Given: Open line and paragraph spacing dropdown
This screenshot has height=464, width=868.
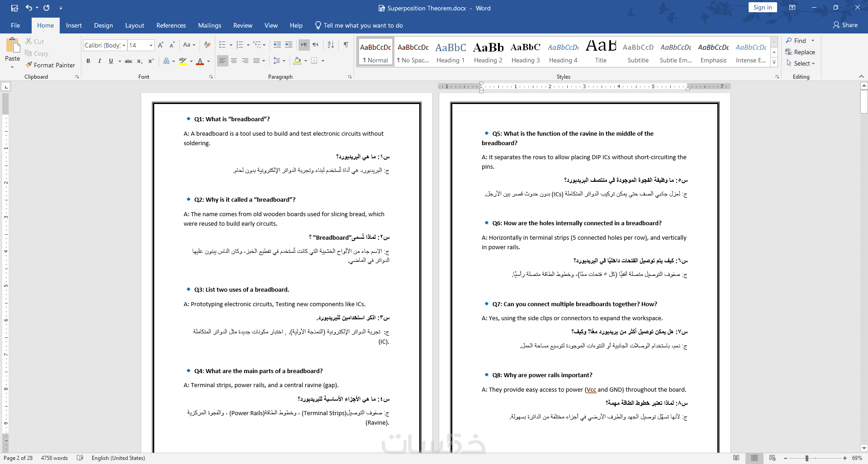Looking at the screenshot, I should tap(280, 61).
